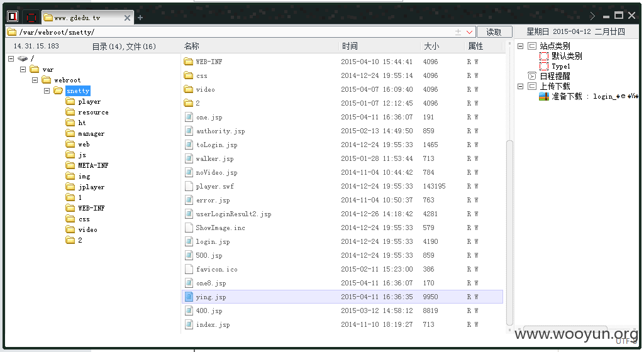The image size is (644, 352).
Task: Click the plus-minus icon in path bar
Action: (x=458, y=32)
